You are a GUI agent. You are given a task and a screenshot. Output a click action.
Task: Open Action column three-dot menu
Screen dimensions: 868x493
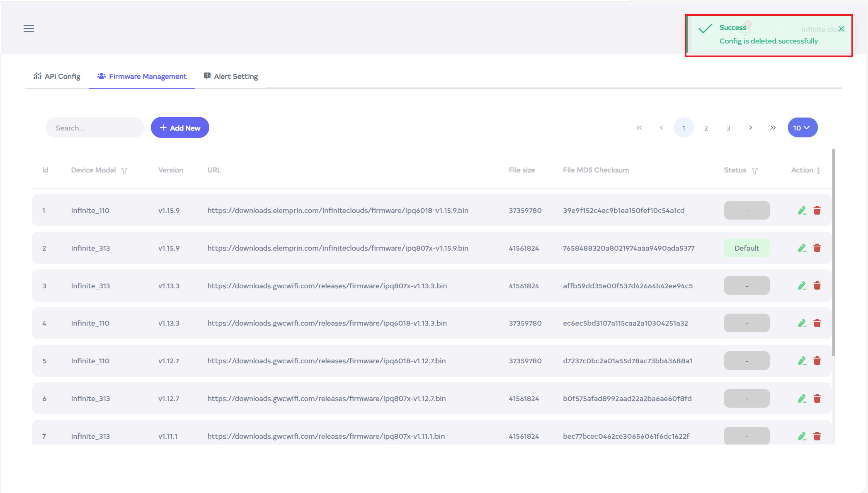pyautogui.click(x=818, y=171)
